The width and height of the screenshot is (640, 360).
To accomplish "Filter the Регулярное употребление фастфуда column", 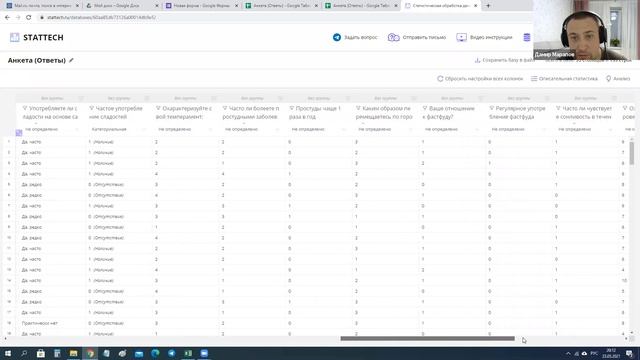I will (491, 108).
